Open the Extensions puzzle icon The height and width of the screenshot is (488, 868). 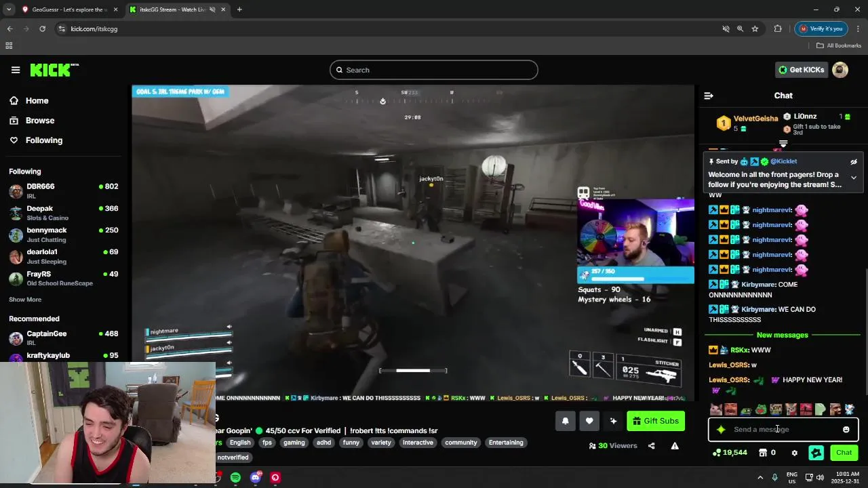778,28
